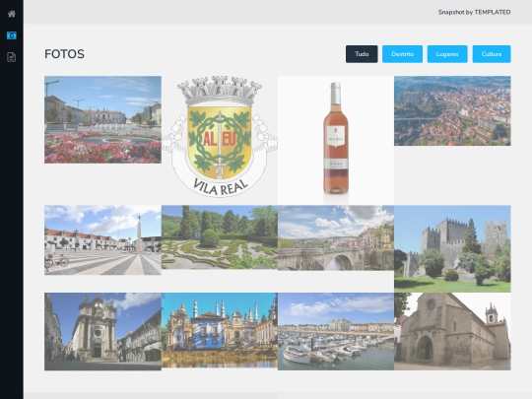Screen dimensions: 532x399
Task: Click the FOTOS heading
Action: pos(64,54)
